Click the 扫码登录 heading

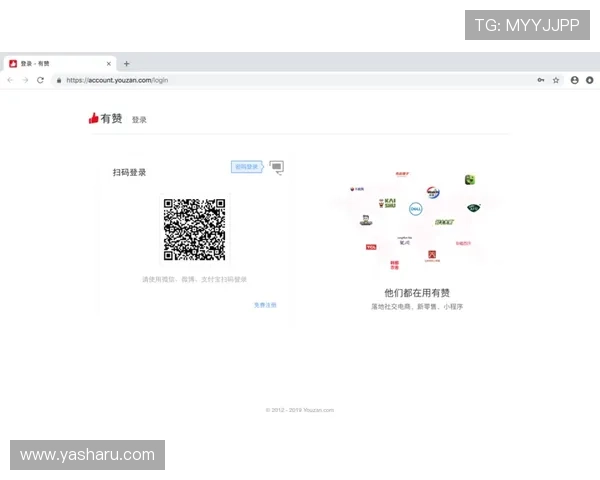129,173
